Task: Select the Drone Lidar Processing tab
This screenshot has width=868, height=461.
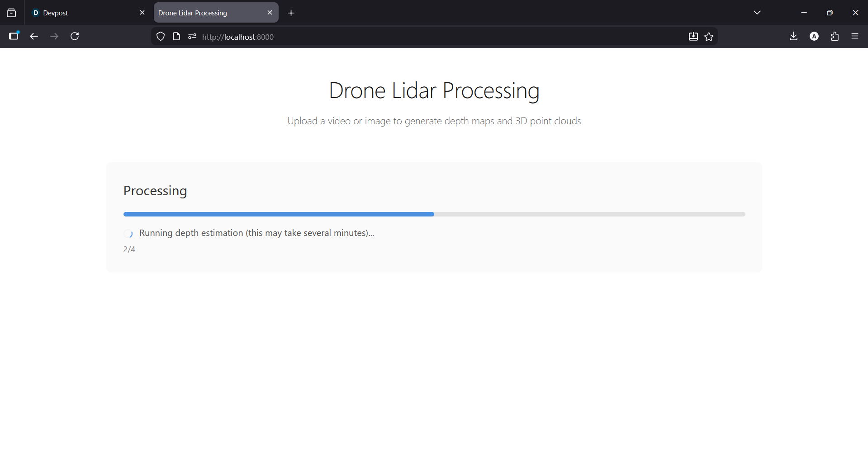Action: pos(216,13)
